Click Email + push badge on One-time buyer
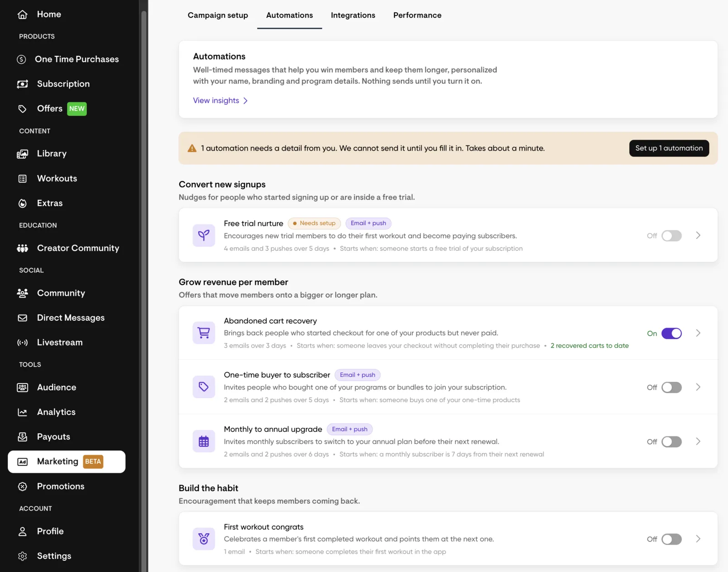The width and height of the screenshot is (728, 572). point(358,375)
